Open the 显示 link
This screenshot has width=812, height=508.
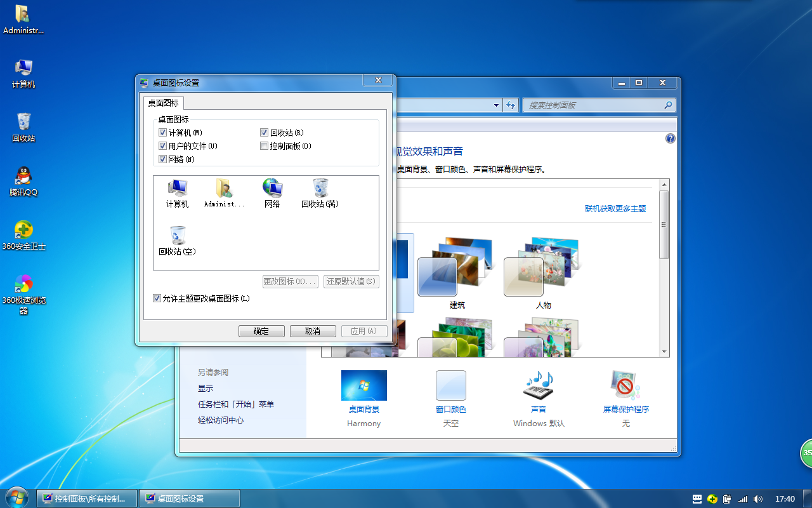pyautogui.click(x=206, y=388)
